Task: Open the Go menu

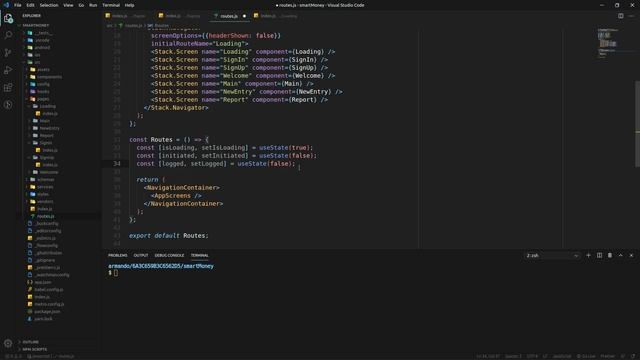Action: tap(81, 5)
